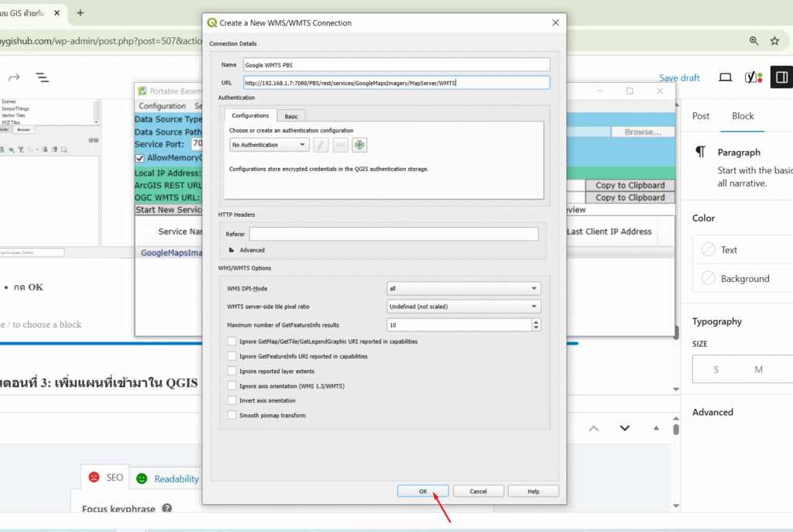Viewport: 793px width, 532px height.
Task: Tick the Invert axis orientation checkbox
Action: click(x=232, y=400)
